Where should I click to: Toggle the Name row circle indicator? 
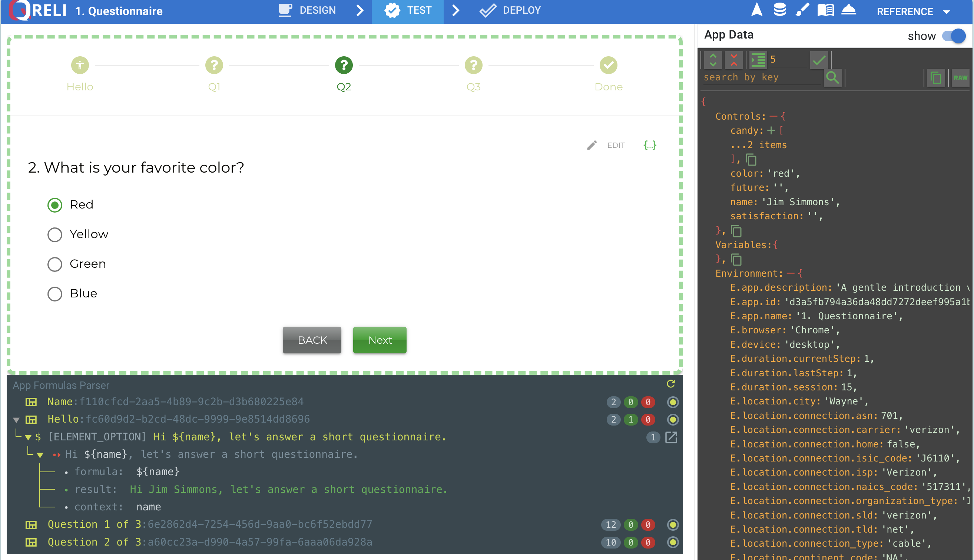coord(672,402)
